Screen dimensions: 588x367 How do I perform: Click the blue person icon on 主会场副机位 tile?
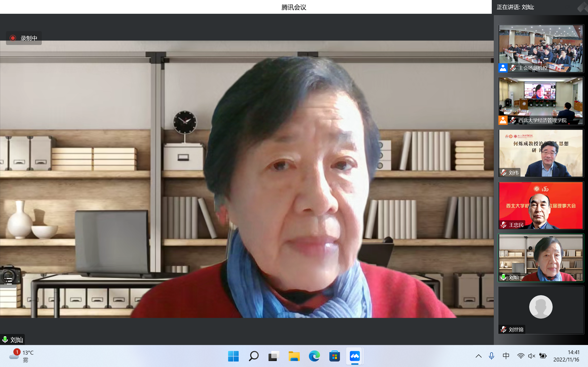pyautogui.click(x=503, y=68)
